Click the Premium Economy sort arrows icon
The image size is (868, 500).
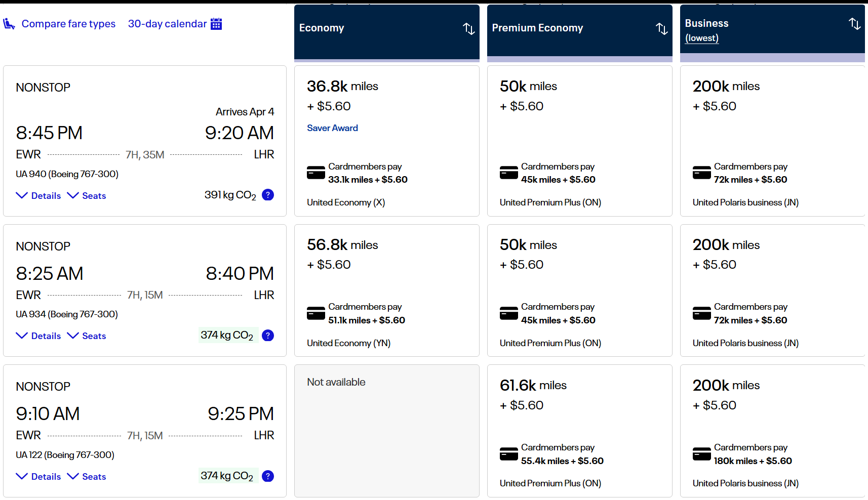pos(661,29)
